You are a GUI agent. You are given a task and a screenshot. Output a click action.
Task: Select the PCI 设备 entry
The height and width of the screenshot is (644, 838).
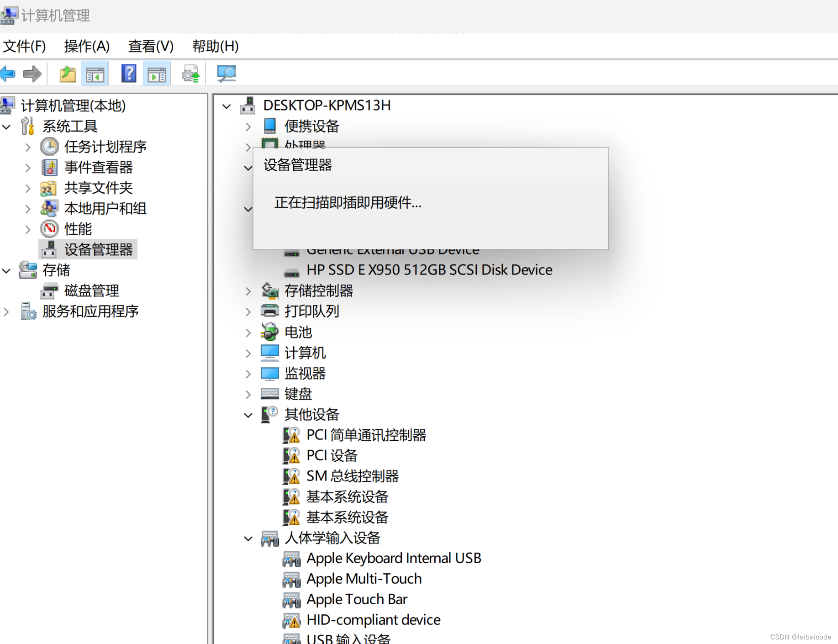[332, 455]
